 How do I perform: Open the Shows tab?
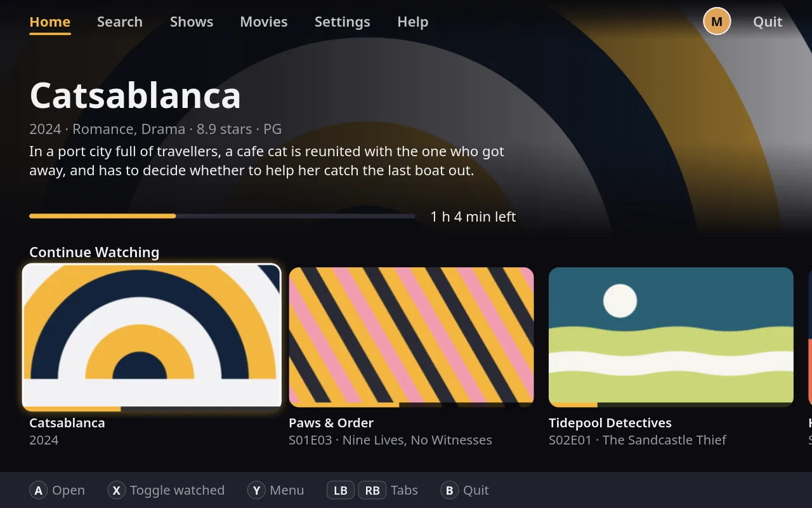pos(192,22)
